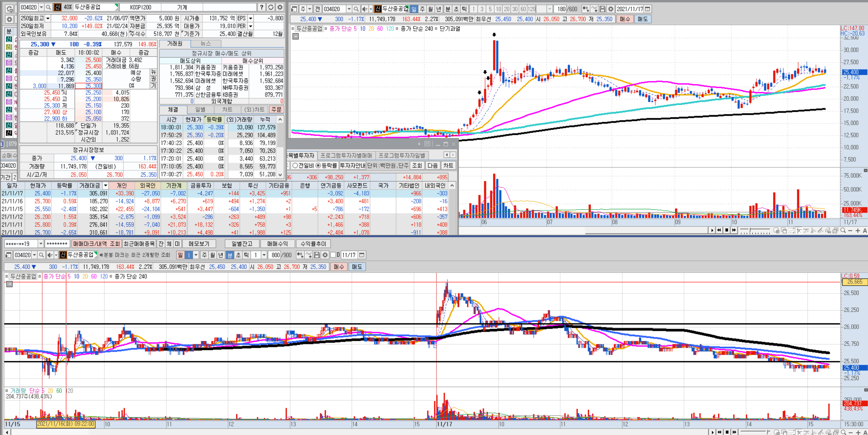Click the search magnifier in the minute chart toolbar

(41, 255)
